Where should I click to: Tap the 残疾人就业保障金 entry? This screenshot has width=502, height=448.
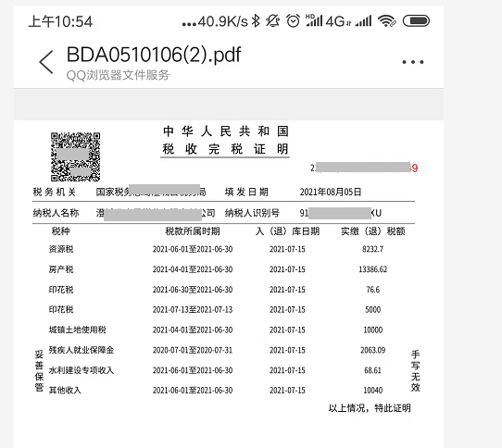coord(82,350)
